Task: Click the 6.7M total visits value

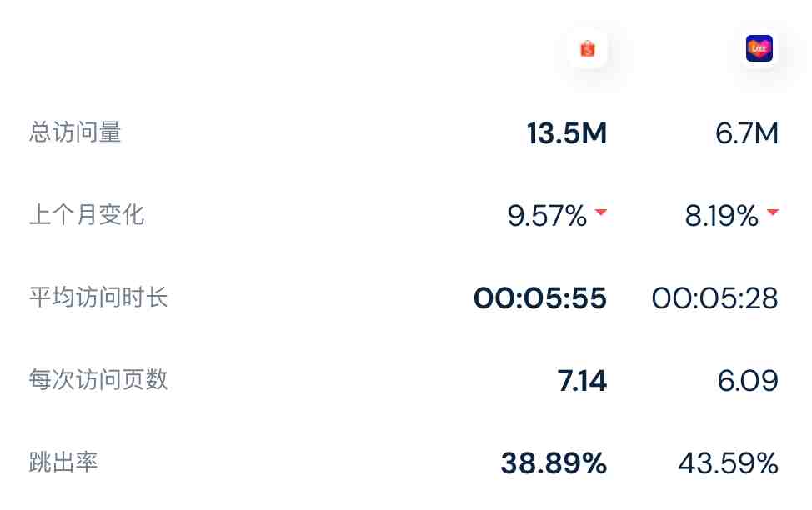Action: pyautogui.click(x=747, y=133)
